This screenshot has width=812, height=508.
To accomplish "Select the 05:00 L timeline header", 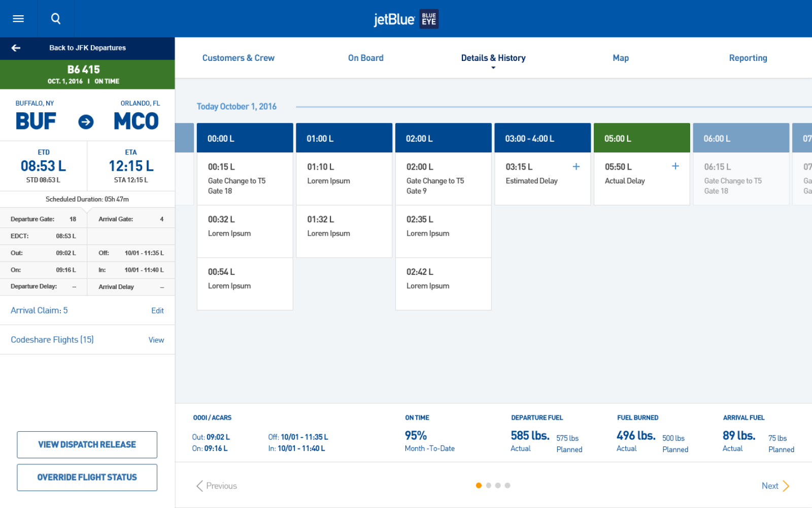I will 641,138.
